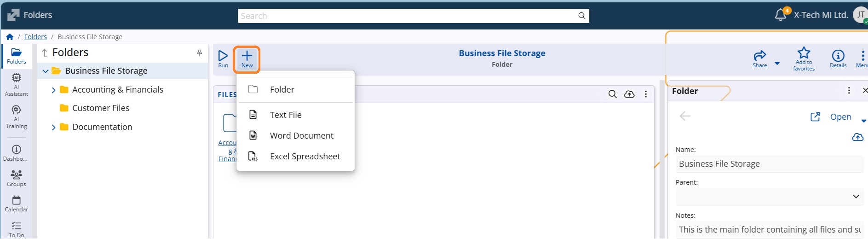Open the Groups sidebar icon

(17, 178)
